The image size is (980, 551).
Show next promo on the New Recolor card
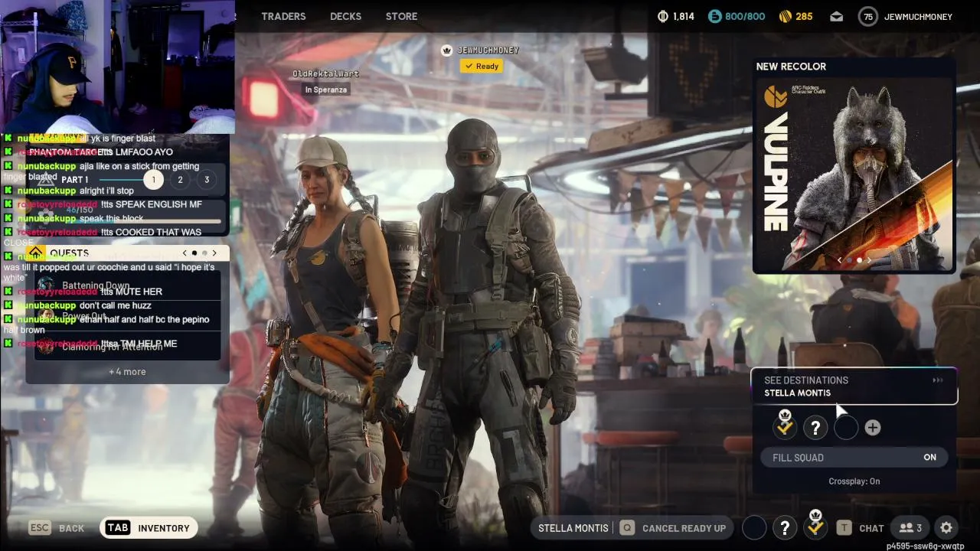click(867, 261)
